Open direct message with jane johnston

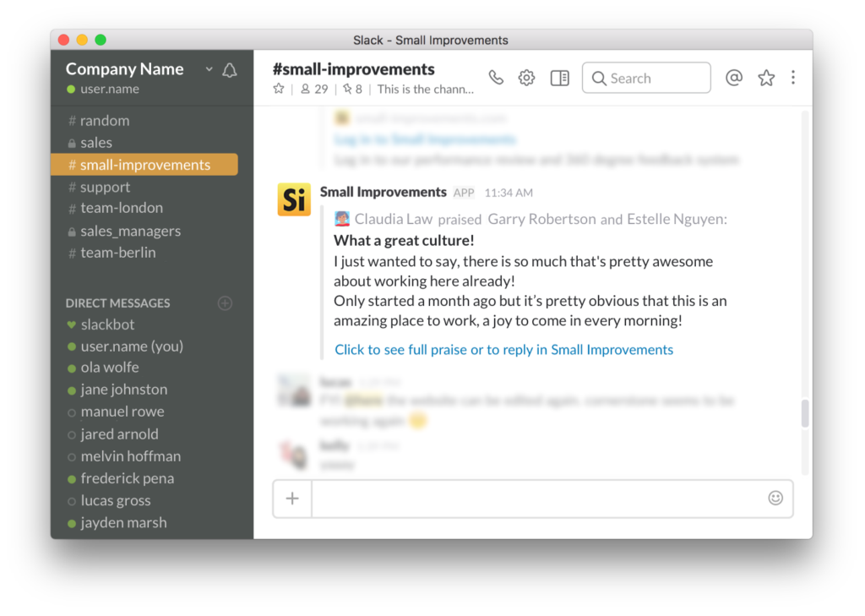tap(117, 390)
